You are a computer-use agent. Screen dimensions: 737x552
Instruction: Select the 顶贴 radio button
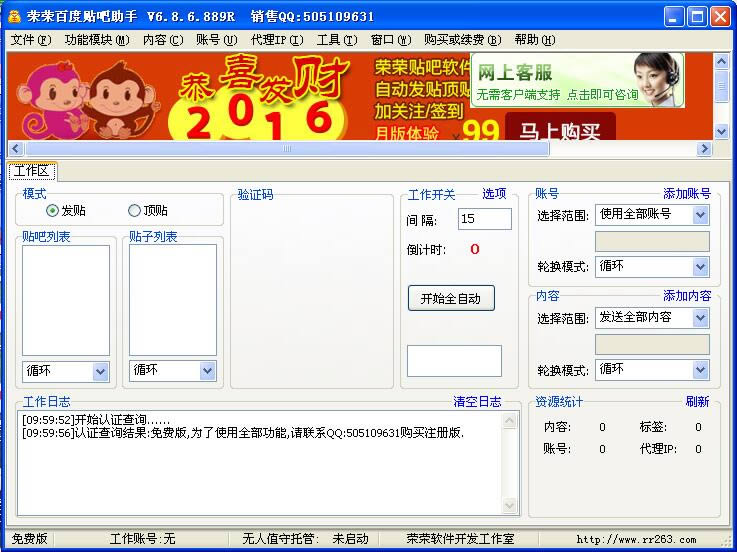134,211
